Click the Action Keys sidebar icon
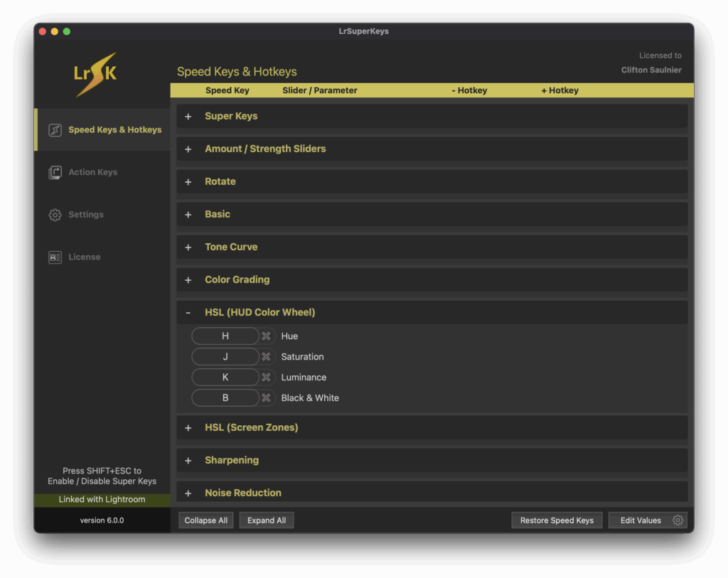The height and width of the screenshot is (578, 728). [55, 172]
